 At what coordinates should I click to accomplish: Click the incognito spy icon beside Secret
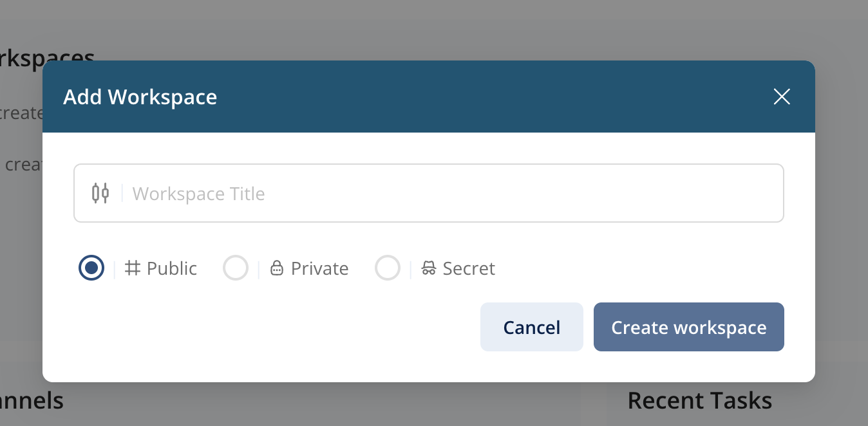point(429,268)
